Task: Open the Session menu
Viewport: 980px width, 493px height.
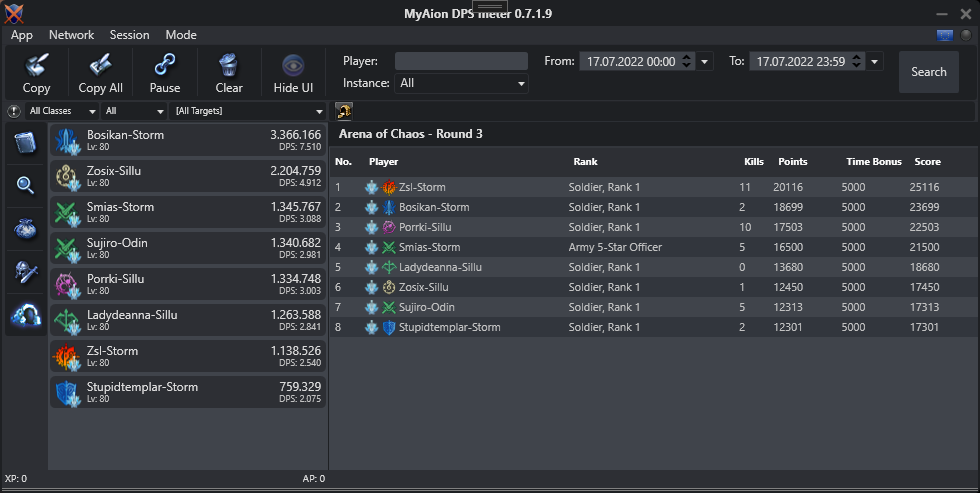Action: [x=129, y=35]
